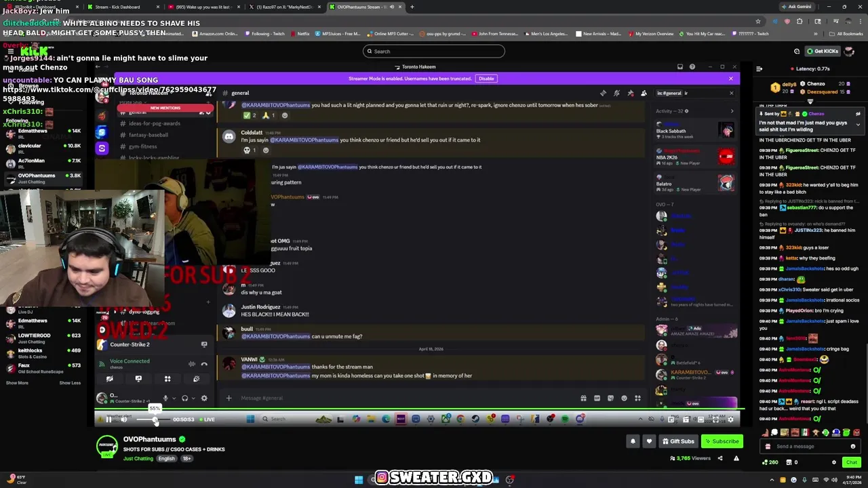Screen dimensions: 868x488
Task: Expand the gift leaderboard chevron
Action: coord(810,102)
